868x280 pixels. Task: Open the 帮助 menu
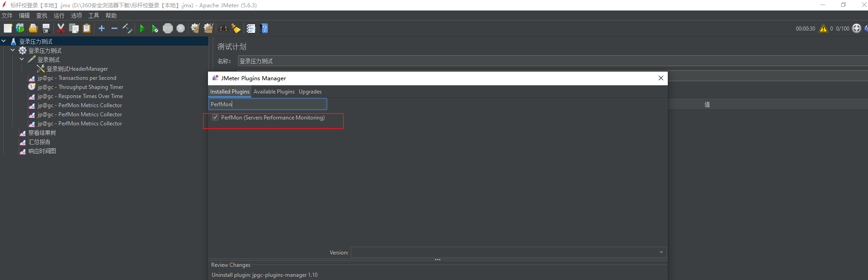[x=111, y=16]
